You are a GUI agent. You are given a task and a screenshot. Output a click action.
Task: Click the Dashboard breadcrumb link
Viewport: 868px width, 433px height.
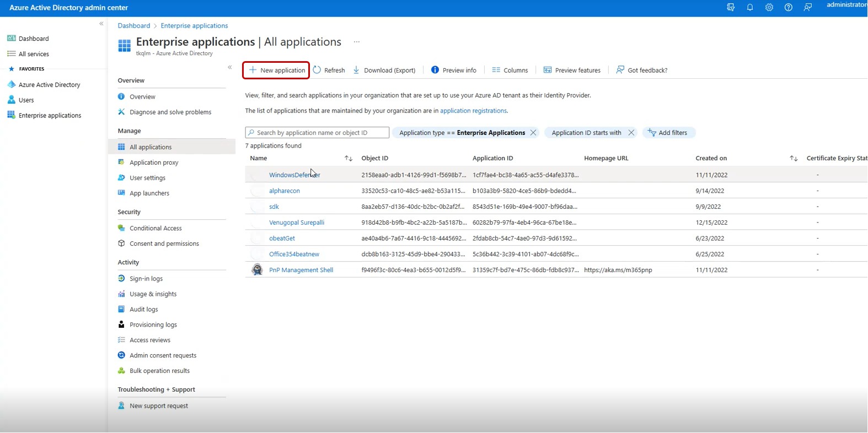click(134, 26)
